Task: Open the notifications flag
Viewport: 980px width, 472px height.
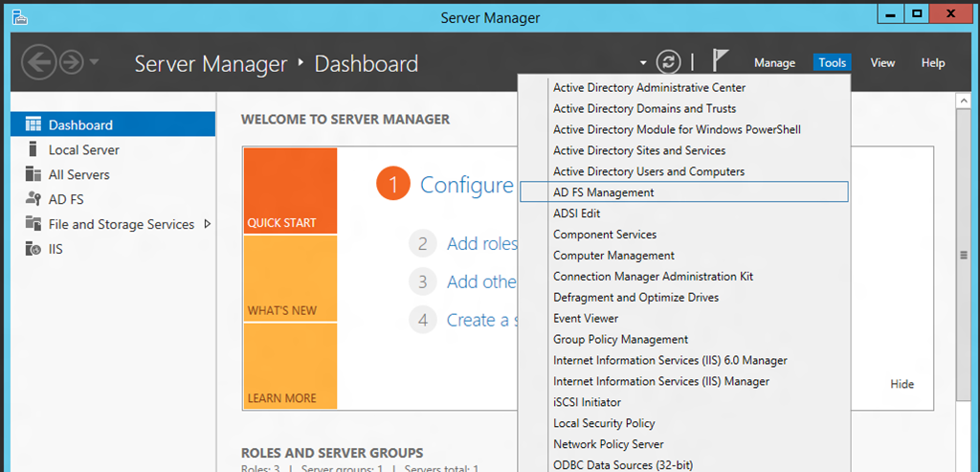Action: 720,61
